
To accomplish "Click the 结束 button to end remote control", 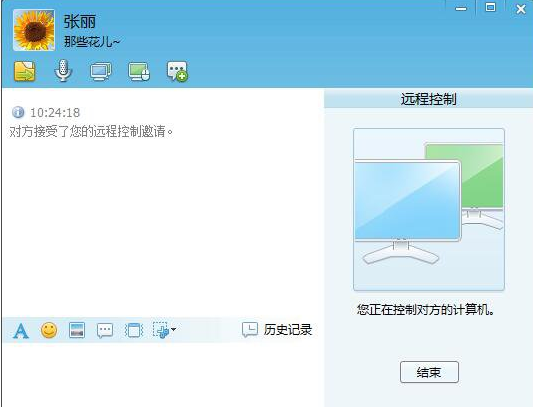I will tap(429, 372).
